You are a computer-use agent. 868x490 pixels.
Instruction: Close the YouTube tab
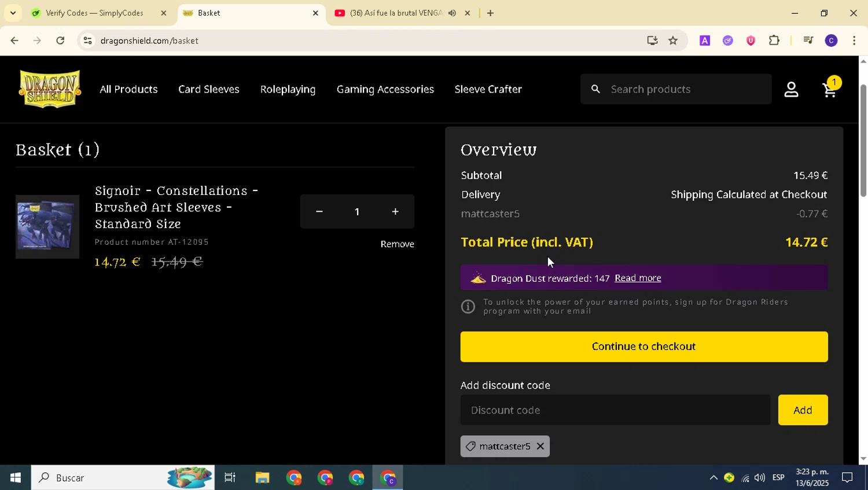click(x=468, y=13)
